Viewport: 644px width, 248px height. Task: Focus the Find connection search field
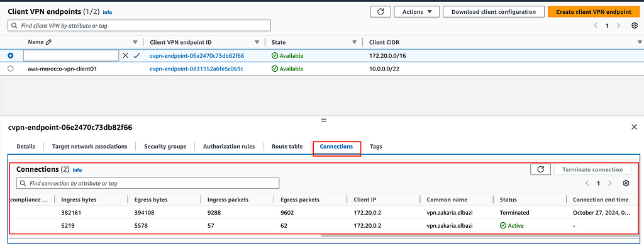[148, 183]
